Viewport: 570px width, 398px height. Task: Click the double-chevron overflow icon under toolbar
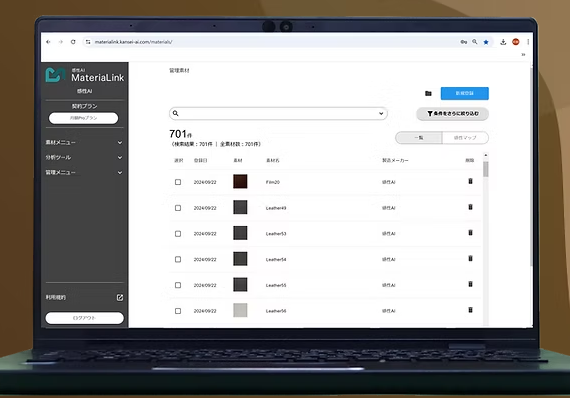pyautogui.click(x=523, y=55)
